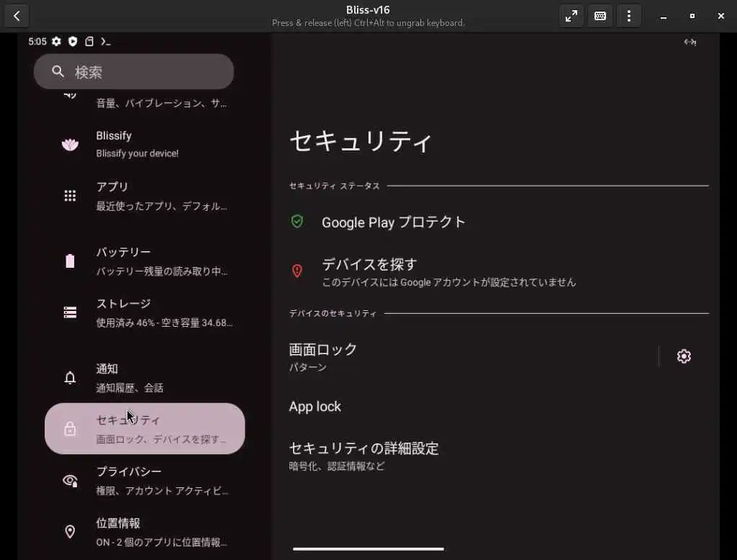737x560 pixels.
Task: Click the red pin icon for デバイスを探す
Action: 297,271
